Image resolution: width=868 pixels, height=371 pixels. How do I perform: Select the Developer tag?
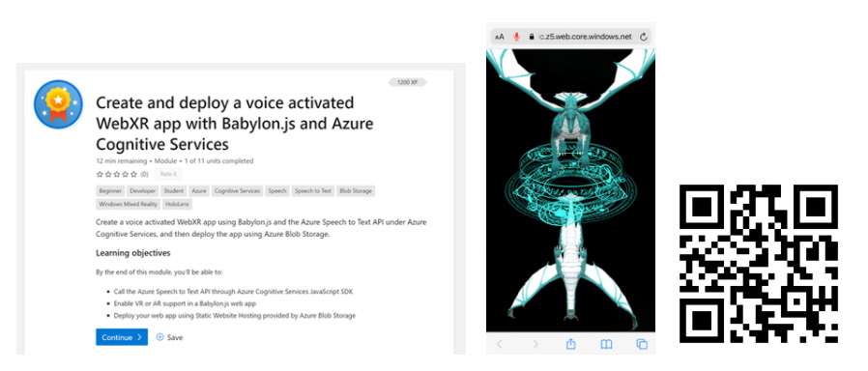(143, 190)
